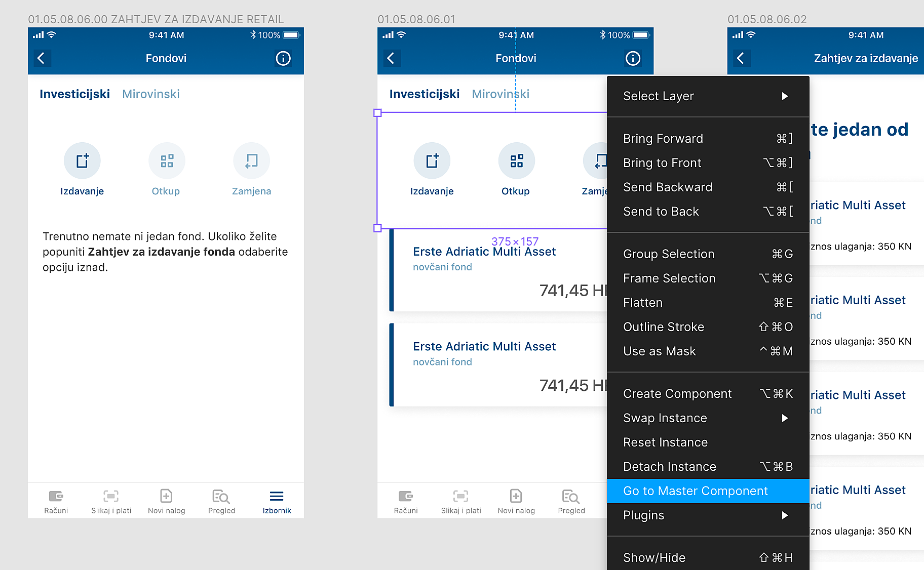Switch to Mirovinski tab in first screen
The height and width of the screenshot is (570, 924).
click(151, 94)
